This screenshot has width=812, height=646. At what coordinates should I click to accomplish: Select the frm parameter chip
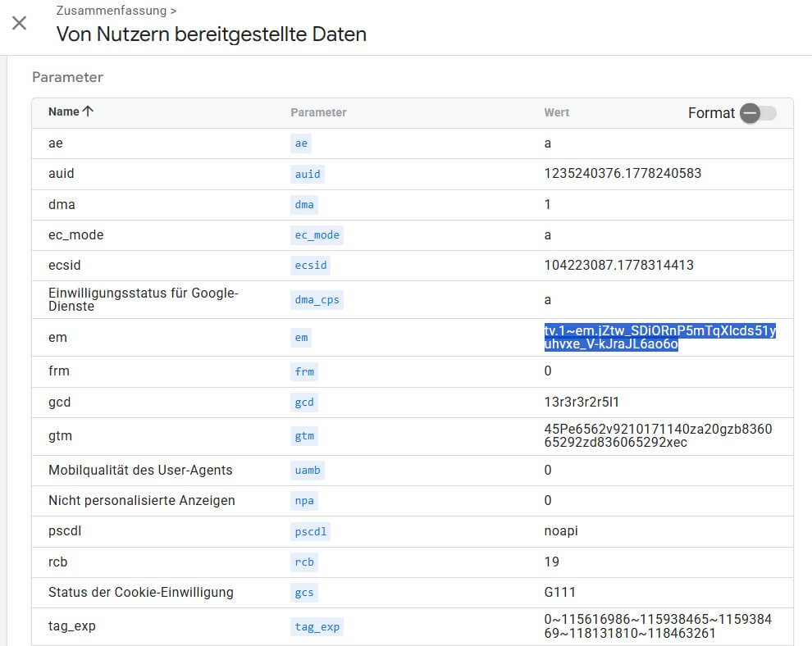pos(304,371)
